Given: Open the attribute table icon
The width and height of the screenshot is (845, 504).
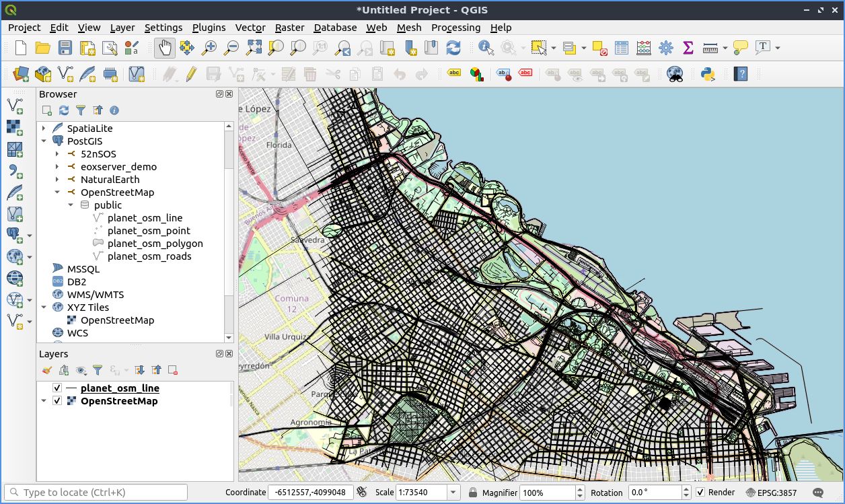Looking at the screenshot, I should tap(622, 48).
